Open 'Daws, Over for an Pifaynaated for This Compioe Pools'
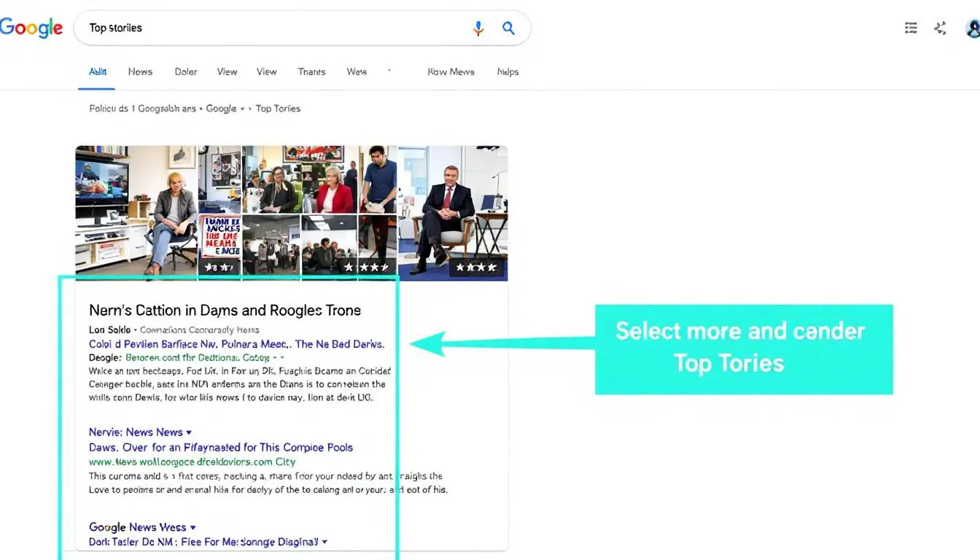This screenshot has height=560, width=980. pyautogui.click(x=221, y=447)
